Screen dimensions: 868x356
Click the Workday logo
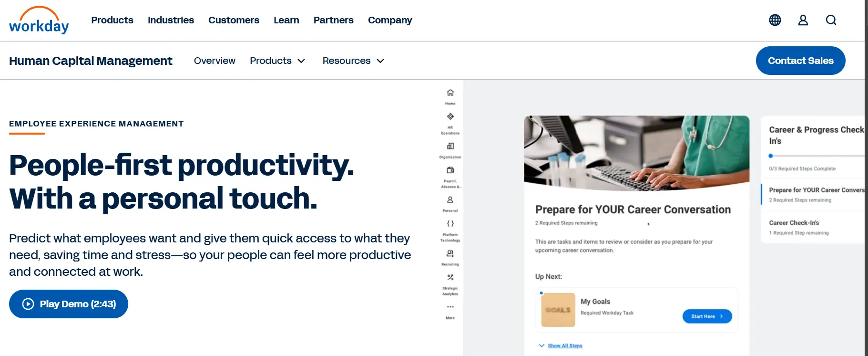point(39,21)
